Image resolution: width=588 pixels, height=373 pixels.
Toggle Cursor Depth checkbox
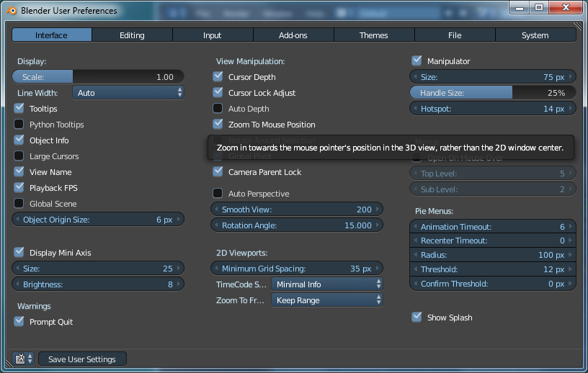click(218, 76)
